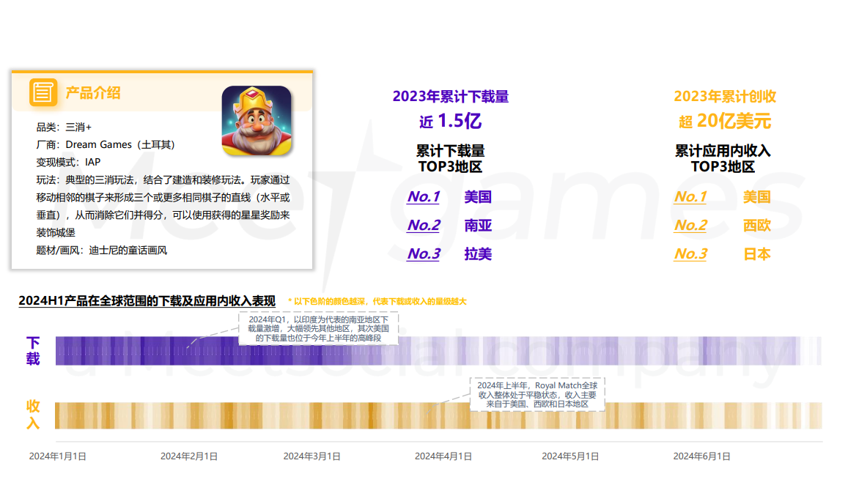Select the purple No.1 link beside 美国
Image resolution: width=848 pixels, height=504 pixels.
coord(424,197)
